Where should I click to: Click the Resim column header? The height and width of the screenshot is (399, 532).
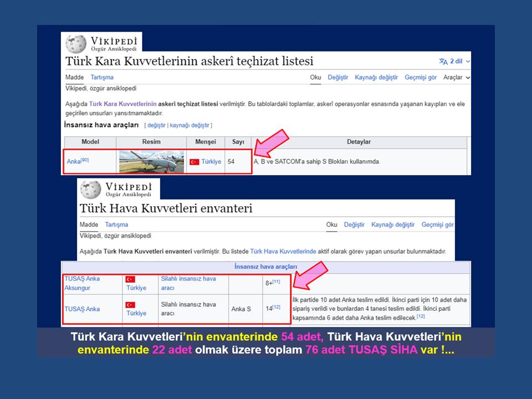(151, 142)
